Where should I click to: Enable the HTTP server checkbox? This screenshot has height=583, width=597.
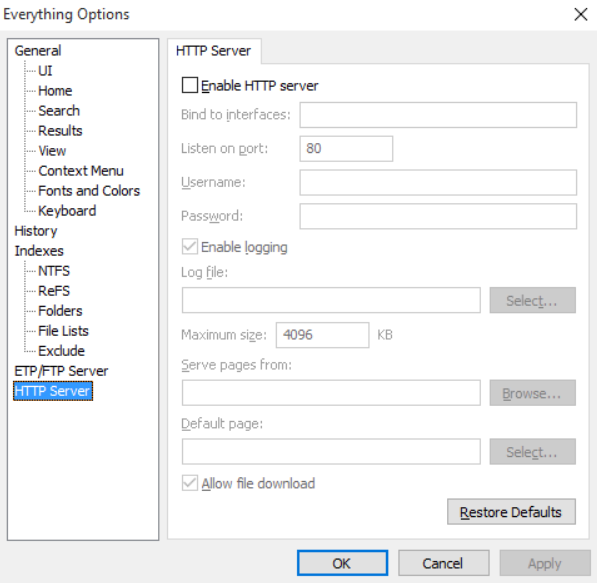(190, 85)
